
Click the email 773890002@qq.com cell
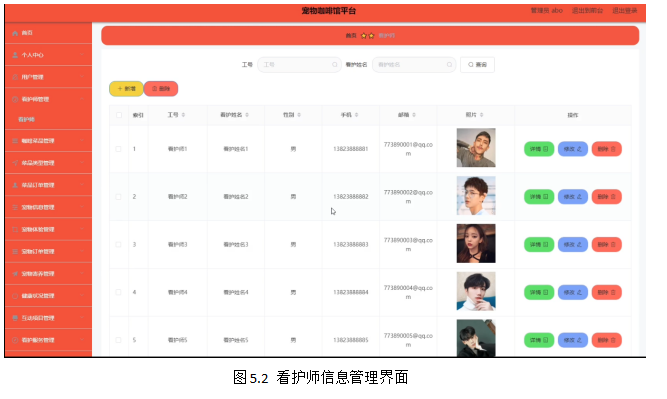coord(408,197)
